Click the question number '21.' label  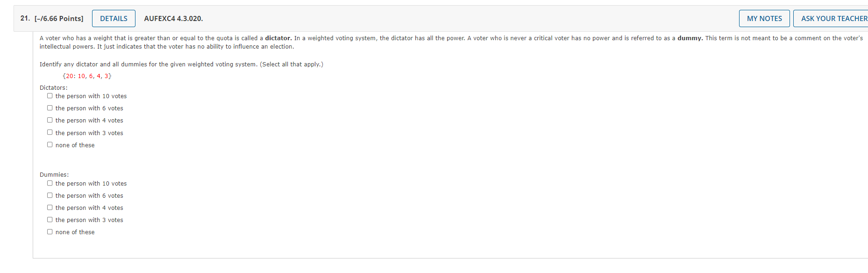(x=24, y=18)
